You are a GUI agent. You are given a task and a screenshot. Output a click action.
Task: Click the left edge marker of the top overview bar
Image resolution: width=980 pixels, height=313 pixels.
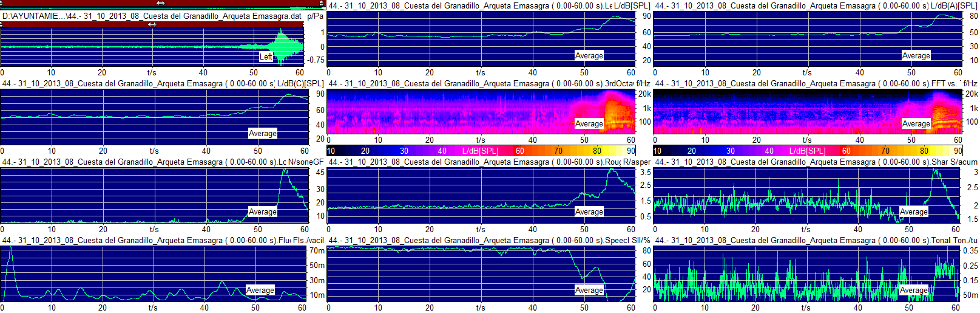coord(2,3)
